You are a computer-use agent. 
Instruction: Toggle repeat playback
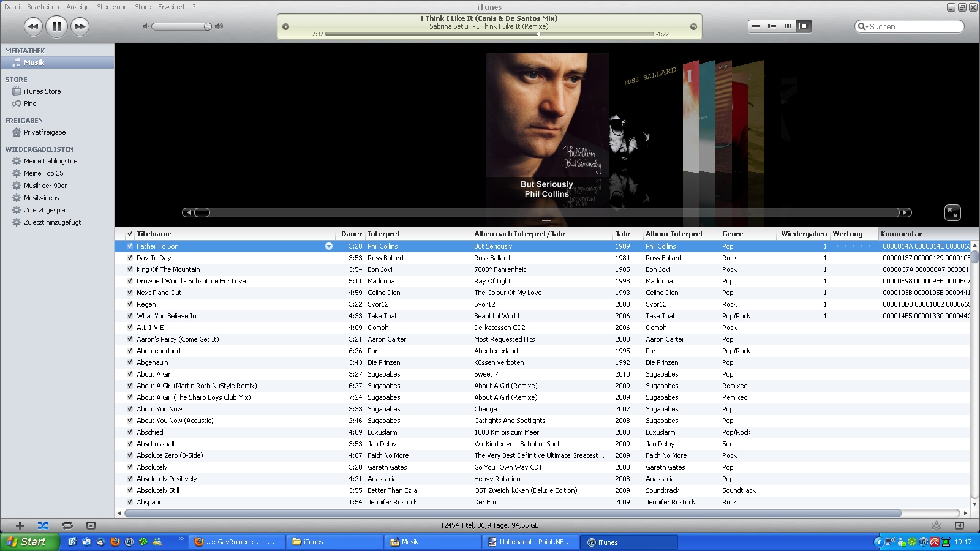[67, 525]
